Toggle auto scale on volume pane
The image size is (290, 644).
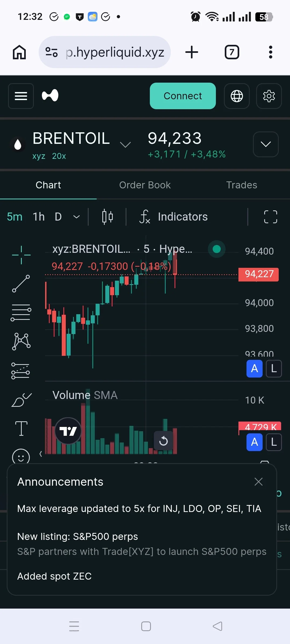click(255, 442)
